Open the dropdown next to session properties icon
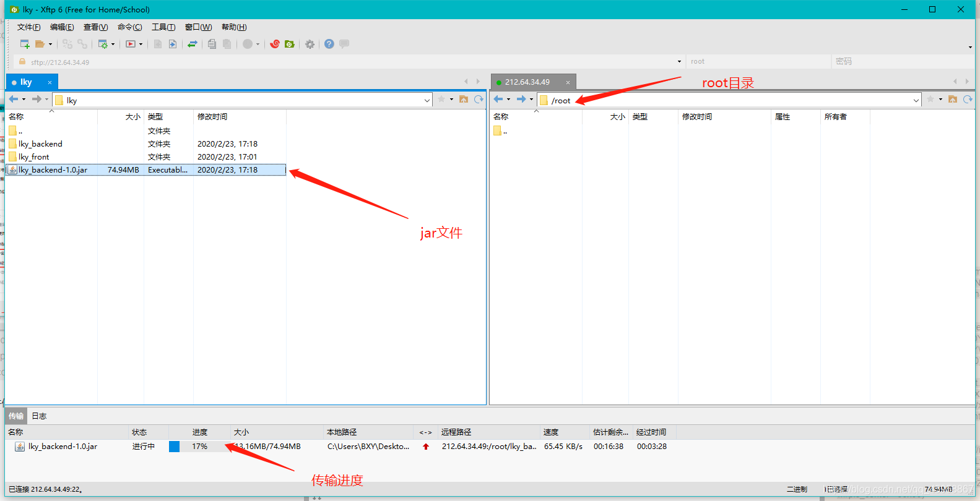The image size is (980, 501). click(x=113, y=44)
